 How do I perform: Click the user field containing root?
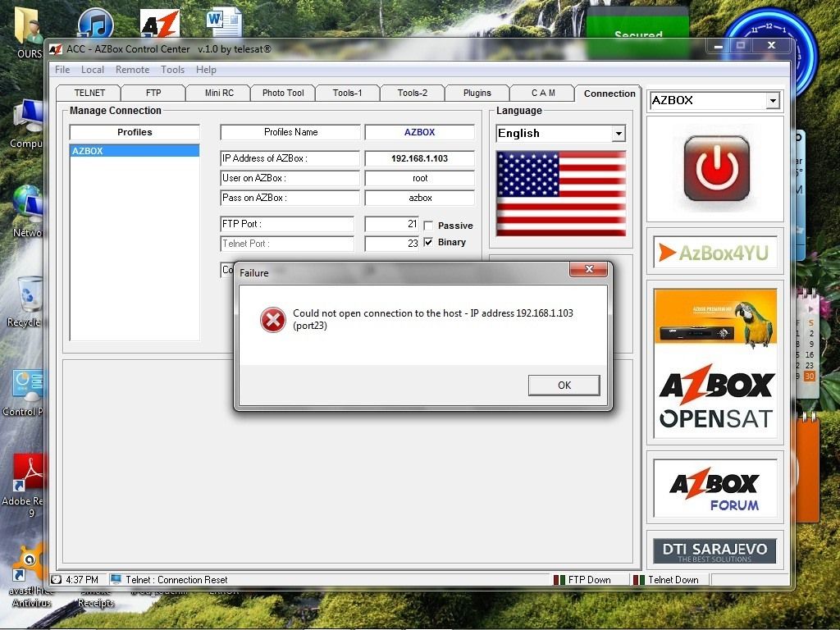click(x=419, y=178)
